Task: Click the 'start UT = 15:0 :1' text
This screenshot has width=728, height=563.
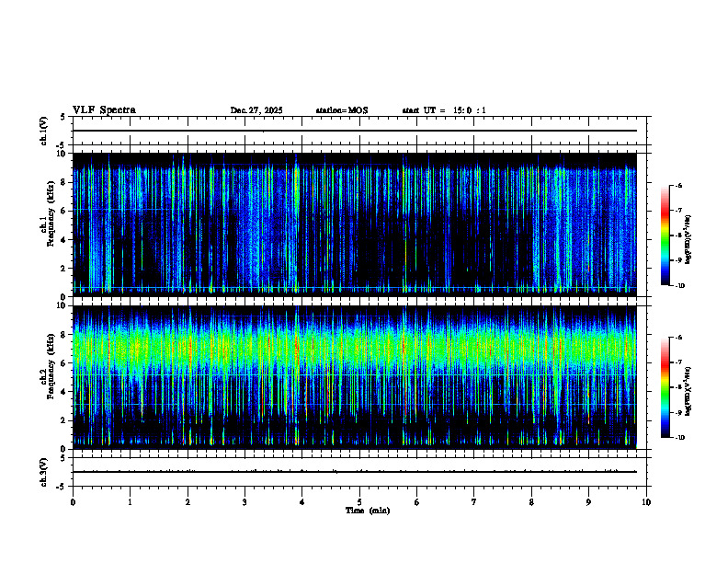Action: [444, 110]
